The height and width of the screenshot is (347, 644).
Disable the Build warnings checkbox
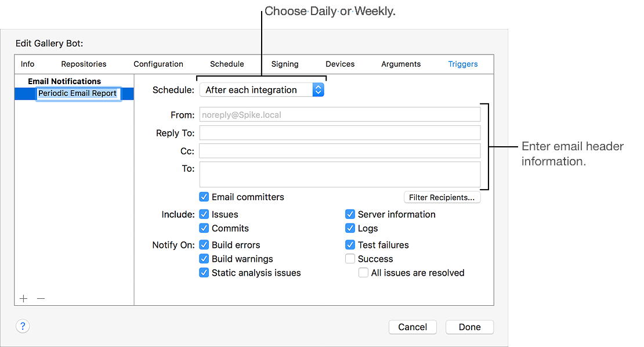204,259
